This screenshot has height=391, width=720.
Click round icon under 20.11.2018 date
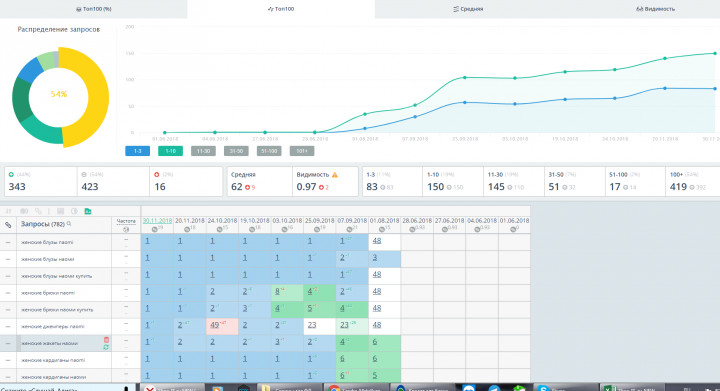(x=187, y=229)
